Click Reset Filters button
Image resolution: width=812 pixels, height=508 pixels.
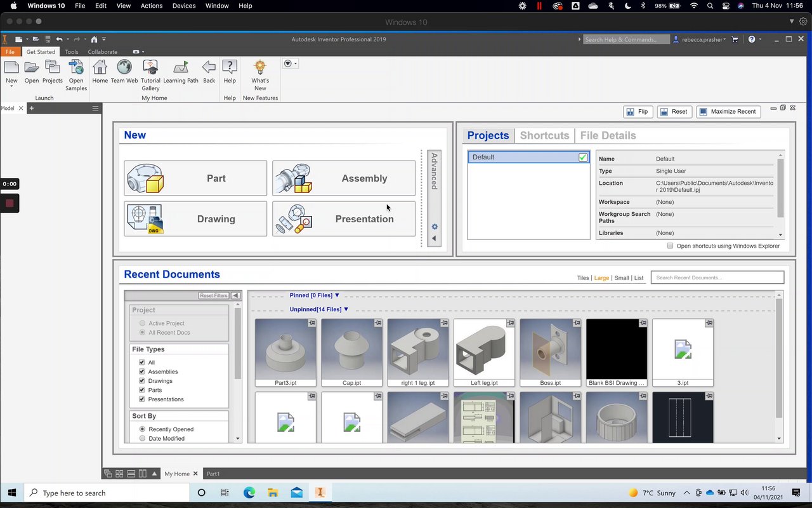[x=214, y=296]
